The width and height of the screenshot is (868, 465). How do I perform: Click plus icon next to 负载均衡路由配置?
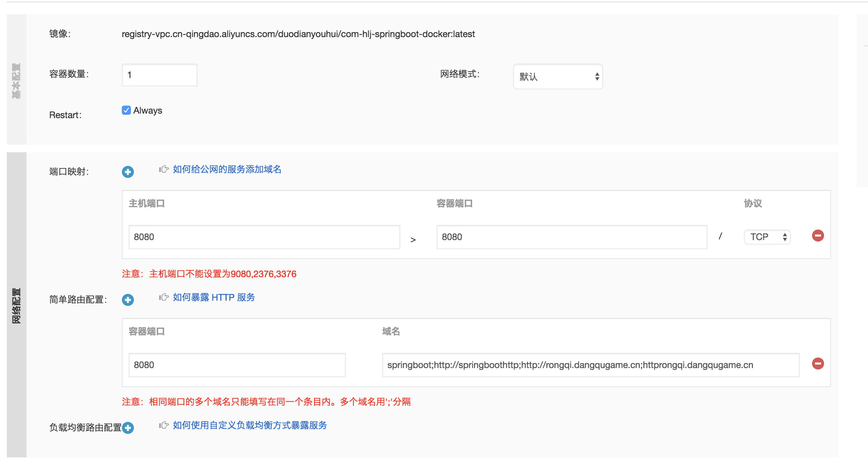[x=128, y=428]
